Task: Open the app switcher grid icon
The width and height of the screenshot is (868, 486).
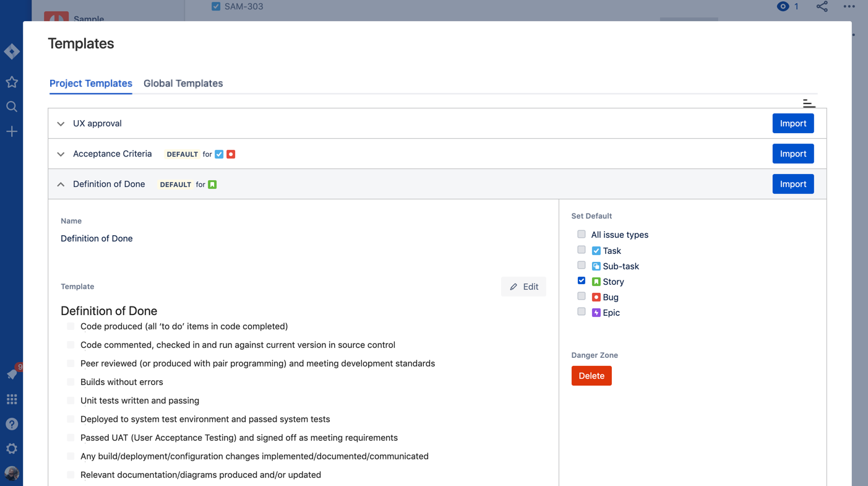Action: coord(12,399)
